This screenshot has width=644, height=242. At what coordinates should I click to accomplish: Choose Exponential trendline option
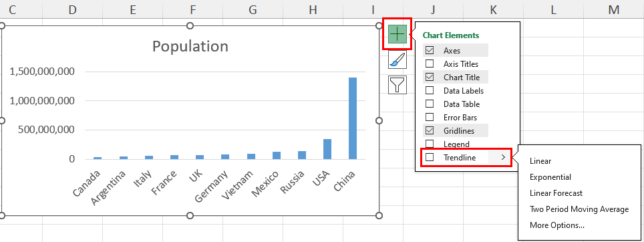point(550,177)
